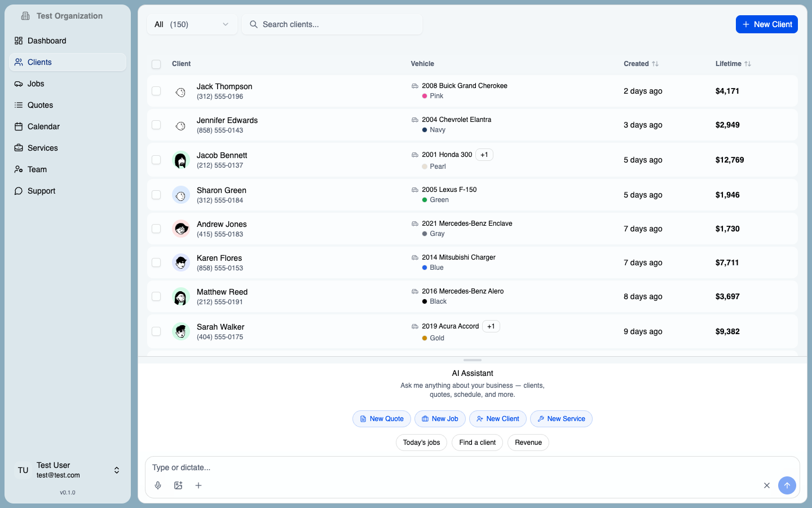Click Karen Flores's avatar
The width and height of the screenshot is (812, 508).
pos(180,262)
